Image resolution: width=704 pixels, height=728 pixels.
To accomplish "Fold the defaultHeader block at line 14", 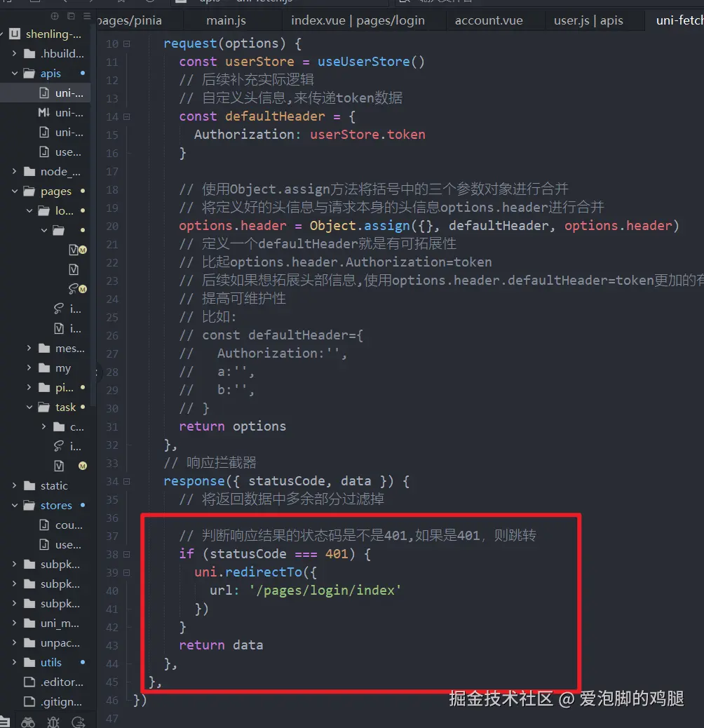I will pyautogui.click(x=127, y=116).
